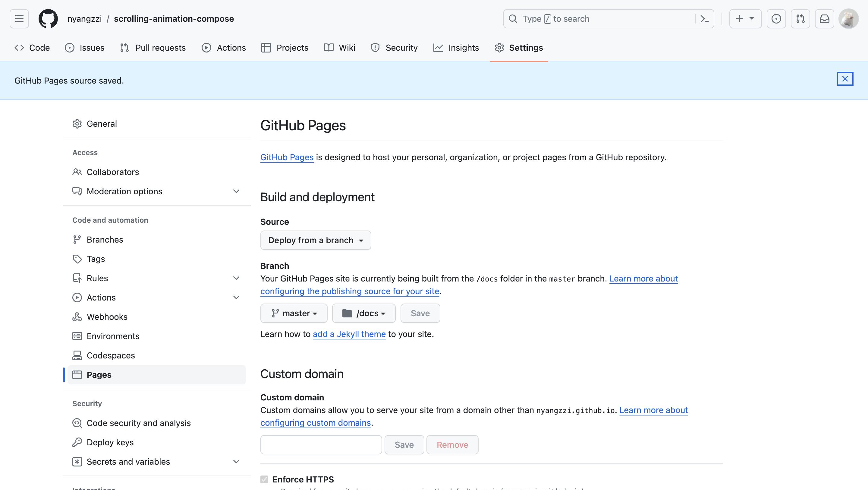Image resolution: width=868 pixels, height=490 pixels.
Task: Open the issues shortcut icon in header
Action: [776, 18]
